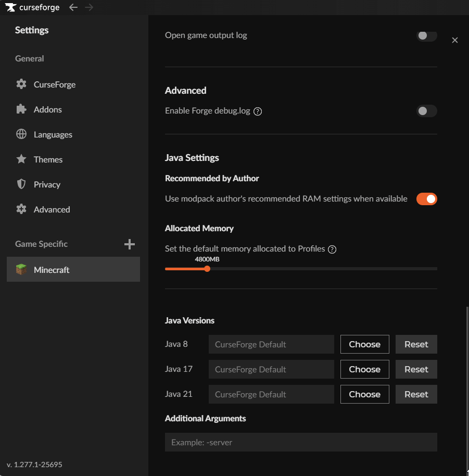Click the Java Versions heading

(189, 321)
